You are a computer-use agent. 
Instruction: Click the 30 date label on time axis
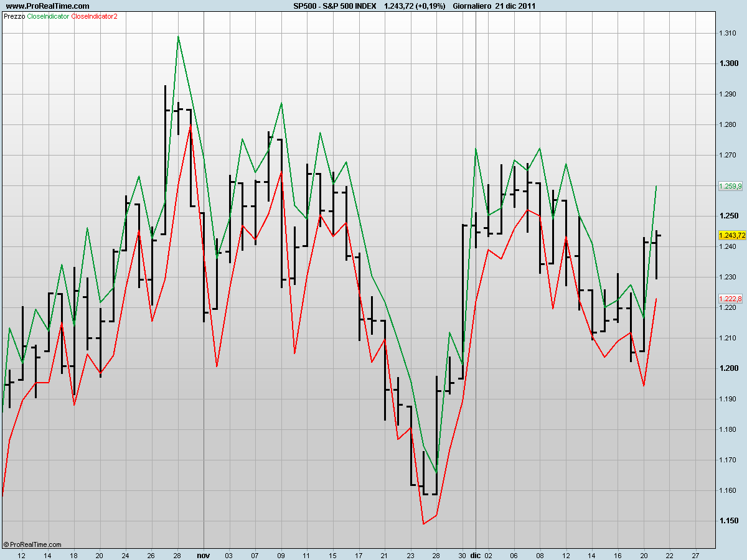[462, 554]
